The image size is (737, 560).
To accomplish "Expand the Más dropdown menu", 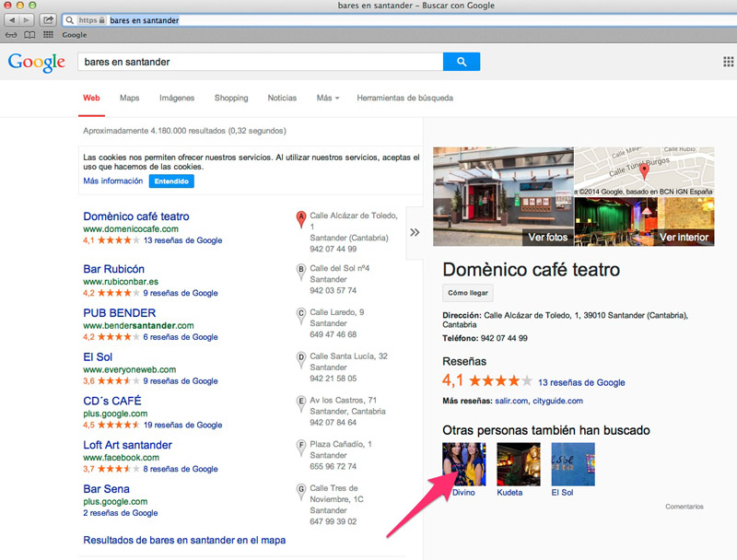I will (328, 98).
